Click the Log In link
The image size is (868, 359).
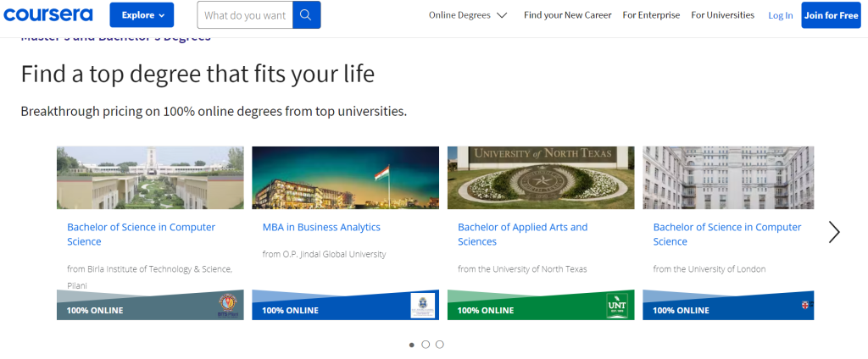(780, 15)
